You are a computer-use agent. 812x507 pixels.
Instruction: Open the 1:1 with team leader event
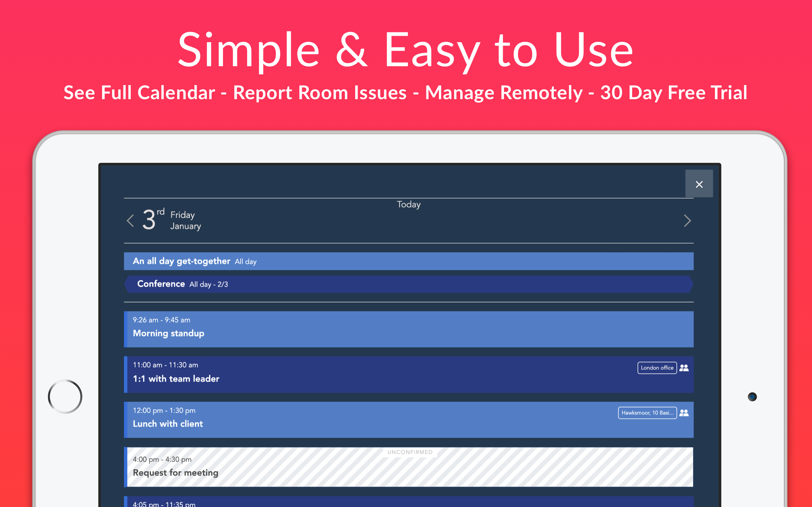(x=369, y=375)
